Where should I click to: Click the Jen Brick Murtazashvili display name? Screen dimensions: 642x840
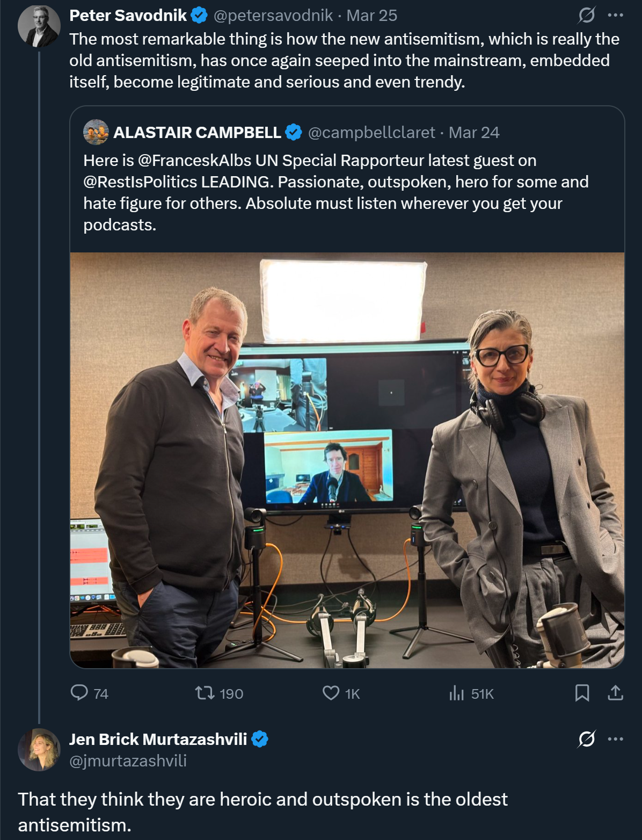coord(158,740)
